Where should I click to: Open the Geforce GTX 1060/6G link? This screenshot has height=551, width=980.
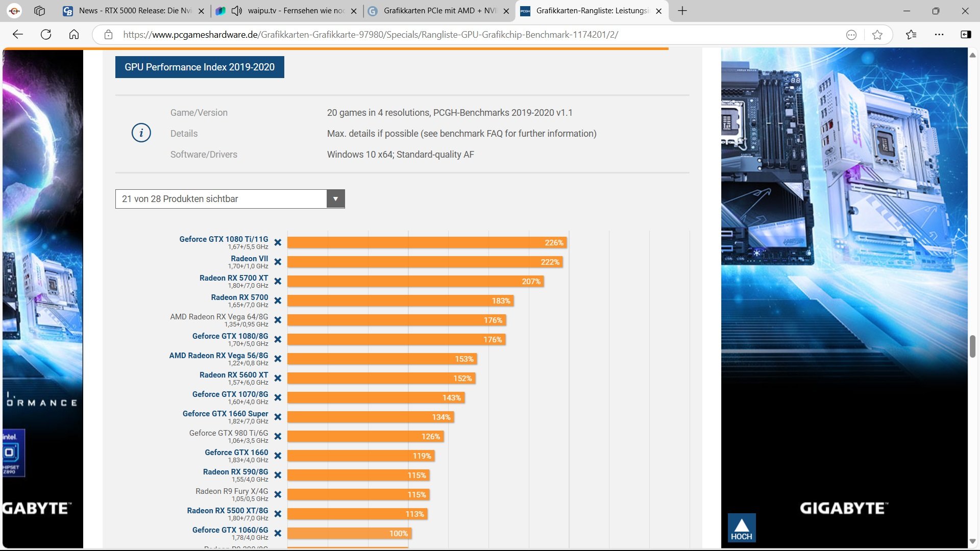(230, 530)
